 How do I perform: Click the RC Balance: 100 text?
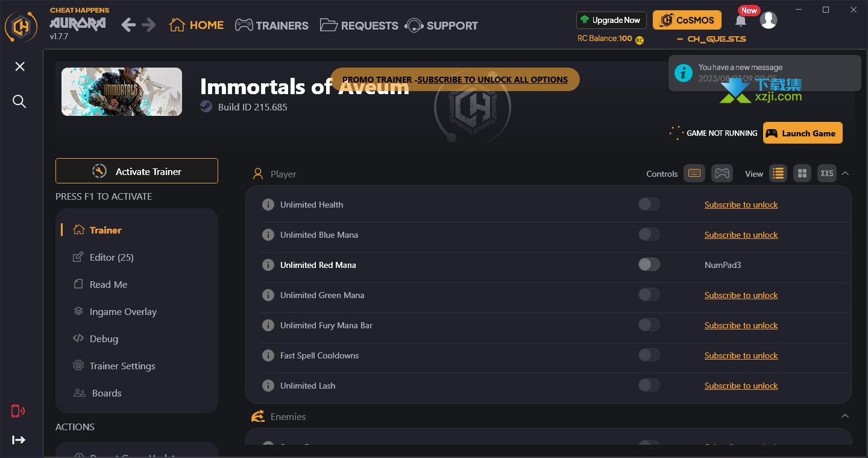click(605, 39)
